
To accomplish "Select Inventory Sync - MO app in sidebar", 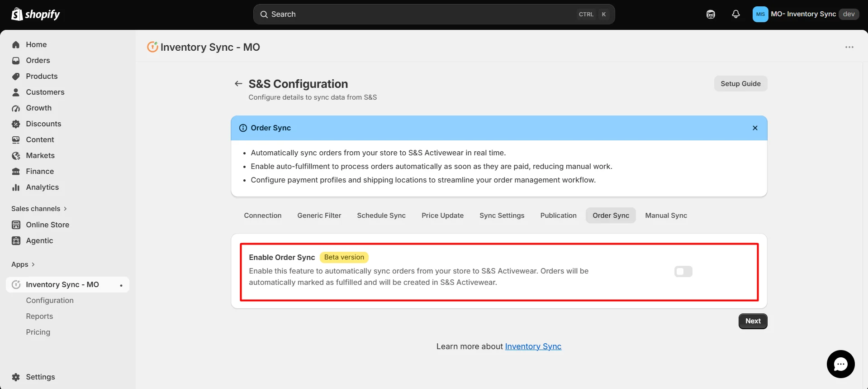I will 68,284.
